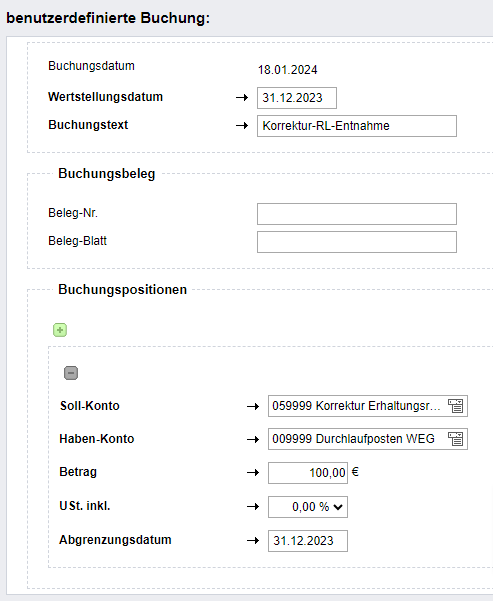
Task: Open account picker icon for Haben-Konto
Action: [455, 439]
